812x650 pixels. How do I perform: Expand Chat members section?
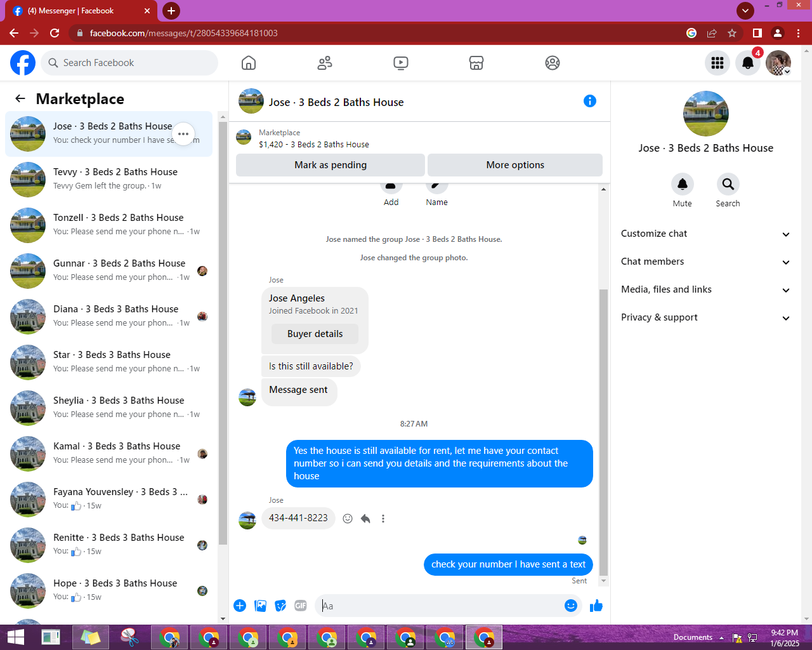click(705, 262)
